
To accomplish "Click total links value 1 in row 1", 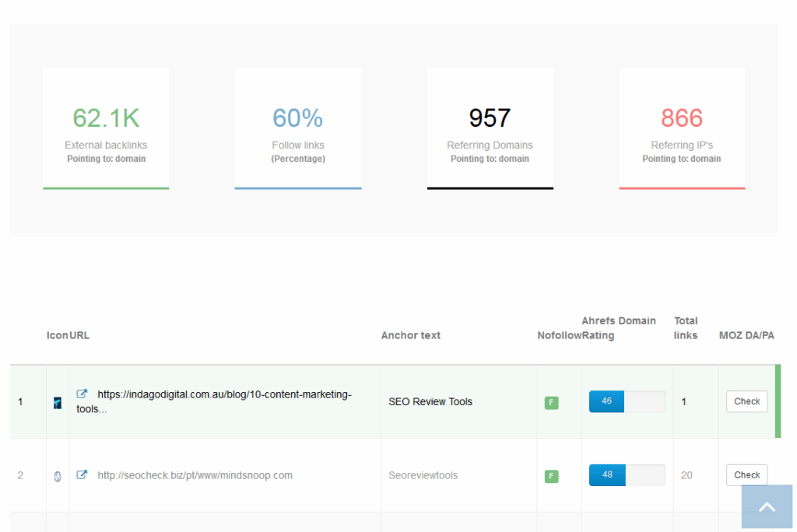I will click(x=683, y=401).
